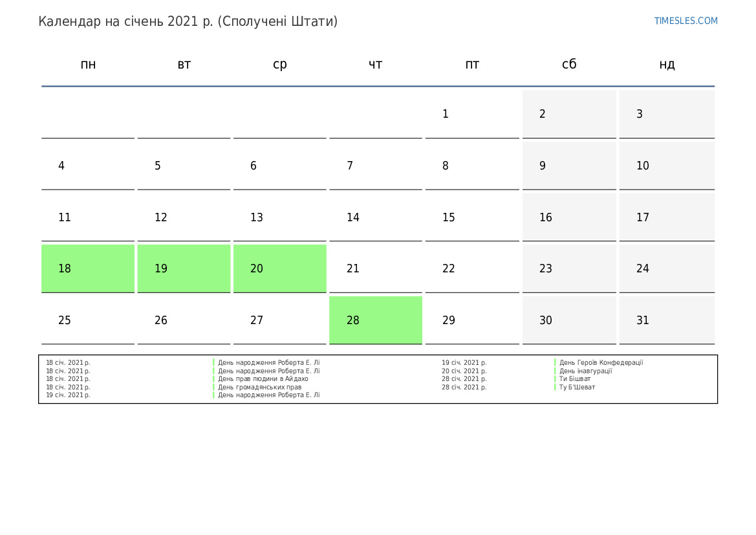Select the чт column header

pos(375,64)
